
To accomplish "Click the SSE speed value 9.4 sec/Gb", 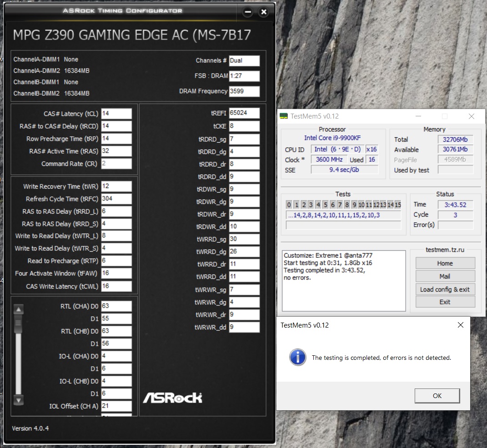I will 344,170.
